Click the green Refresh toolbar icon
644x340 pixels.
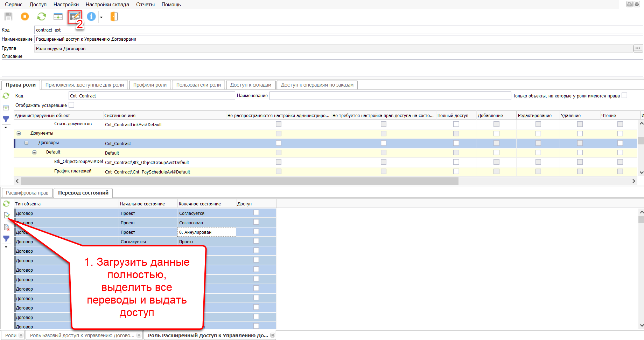click(42, 16)
